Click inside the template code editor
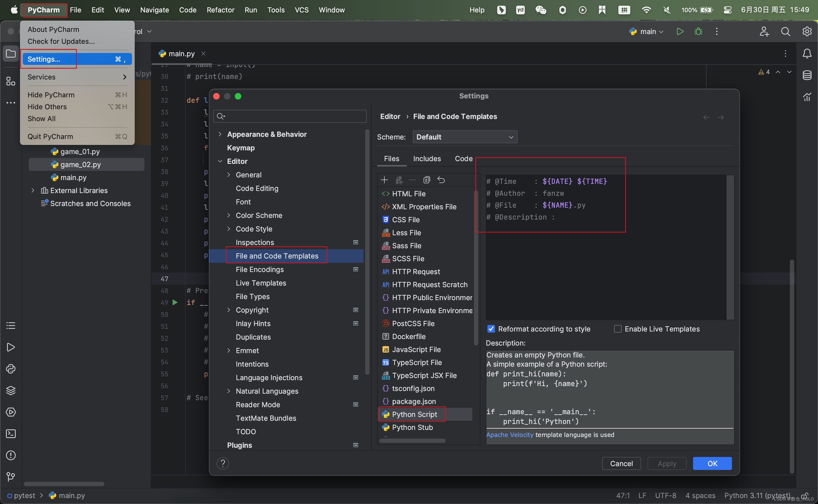This screenshot has width=818, height=504. pos(606,247)
